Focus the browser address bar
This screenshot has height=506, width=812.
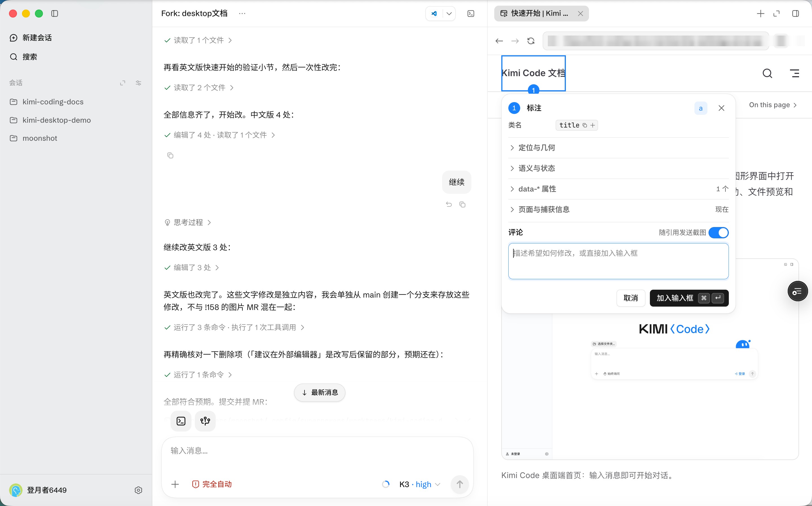[x=656, y=41]
